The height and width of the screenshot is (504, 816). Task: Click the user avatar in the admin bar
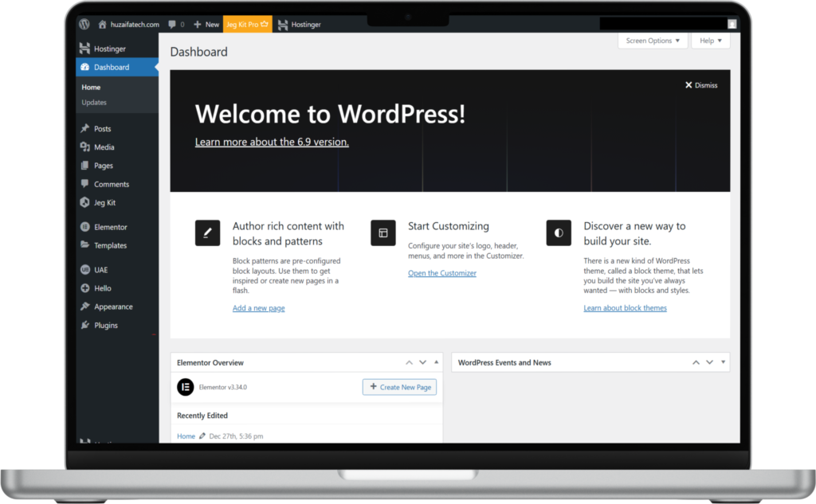[732, 24]
